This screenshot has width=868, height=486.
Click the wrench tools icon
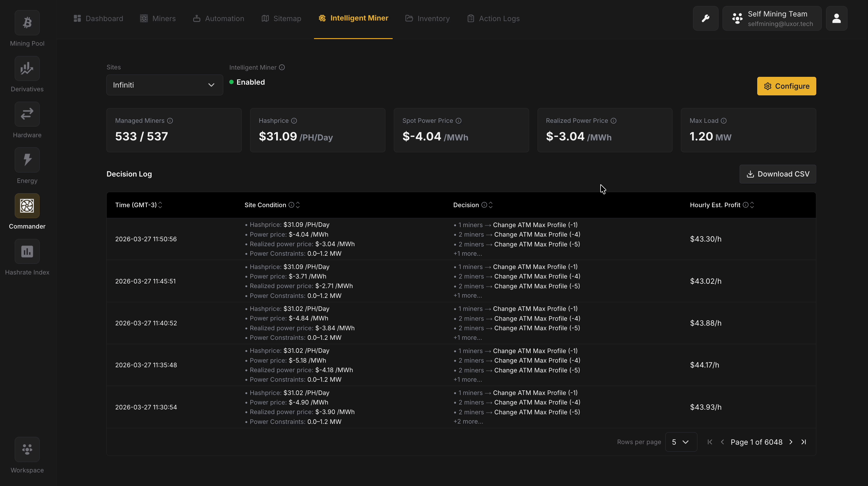[x=705, y=18]
